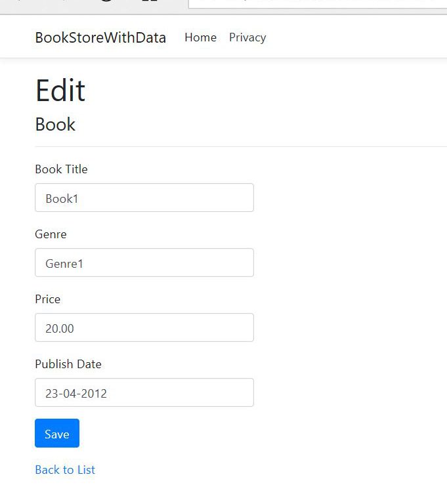Click the Price label above its field
447x504 pixels.
[47, 299]
